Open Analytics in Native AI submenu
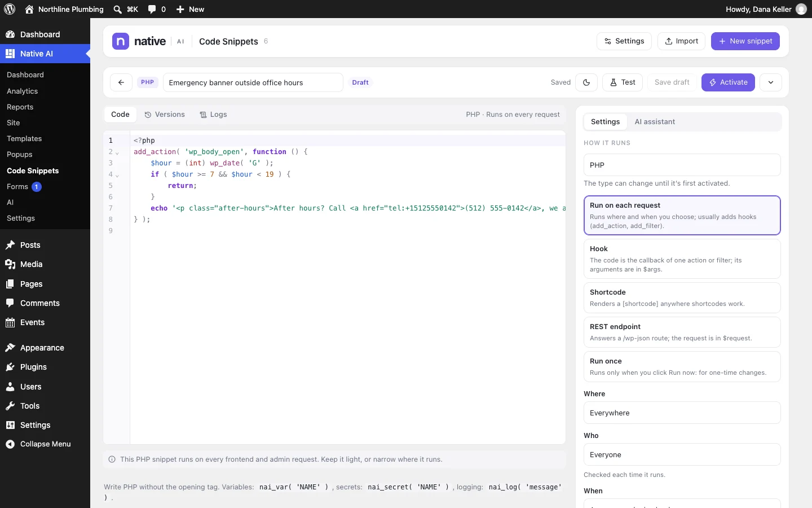 tap(23, 91)
